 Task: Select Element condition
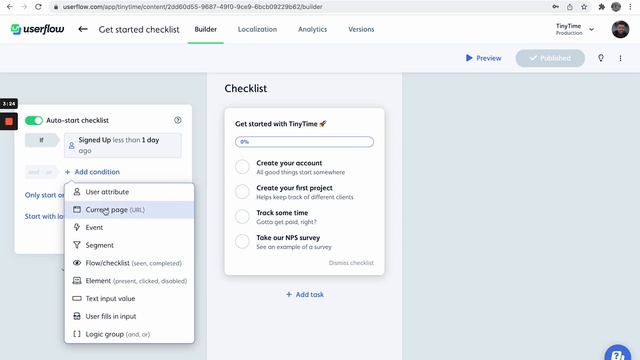click(129, 281)
